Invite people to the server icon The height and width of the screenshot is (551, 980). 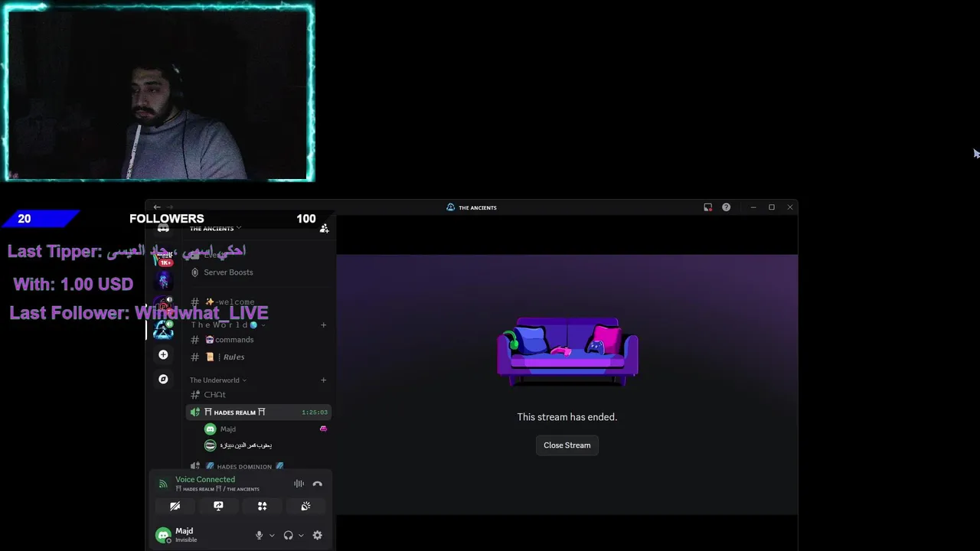[x=325, y=228]
